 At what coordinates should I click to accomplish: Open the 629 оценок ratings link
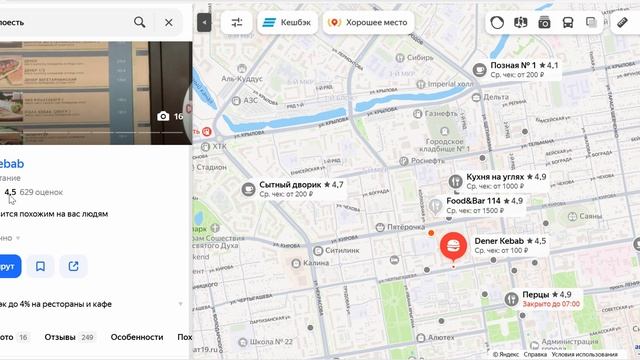(x=41, y=192)
